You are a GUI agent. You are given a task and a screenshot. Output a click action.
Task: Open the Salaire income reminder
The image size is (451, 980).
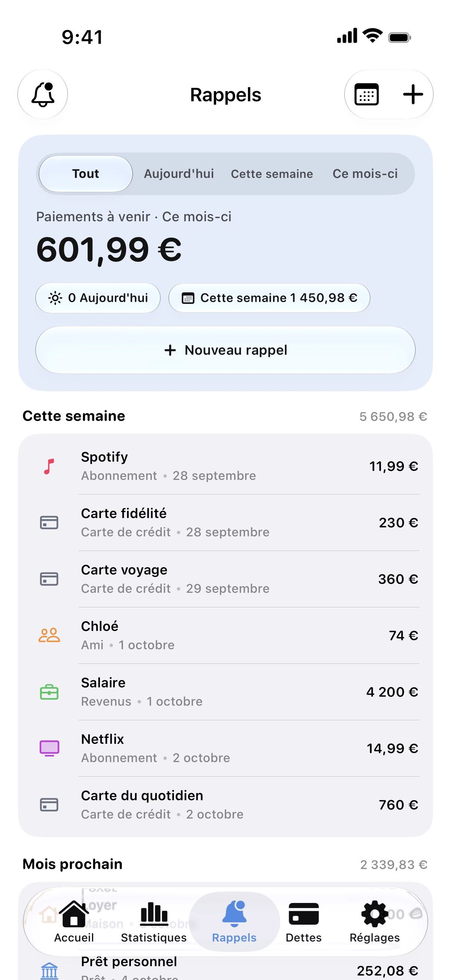pos(225,692)
